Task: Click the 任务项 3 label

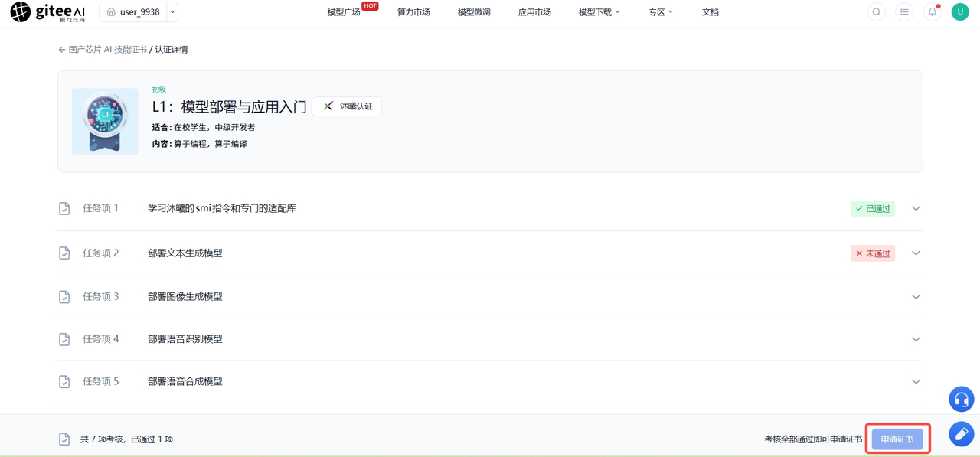Action: pos(100,296)
